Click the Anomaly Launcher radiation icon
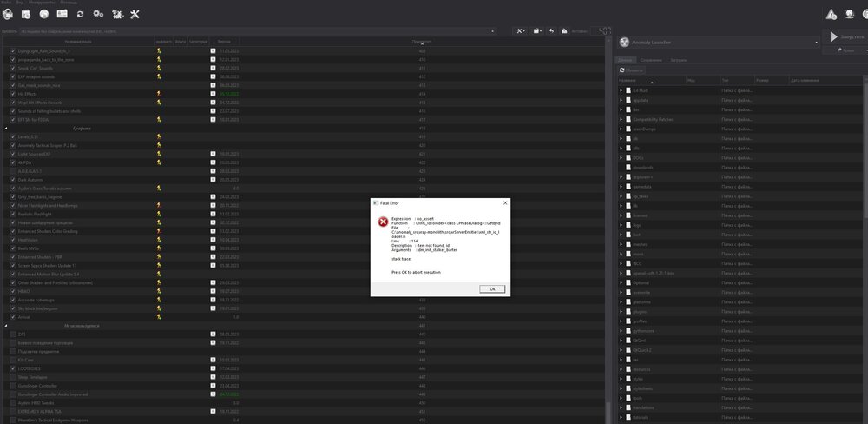The width and height of the screenshot is (868, 424). click(624, 42)
